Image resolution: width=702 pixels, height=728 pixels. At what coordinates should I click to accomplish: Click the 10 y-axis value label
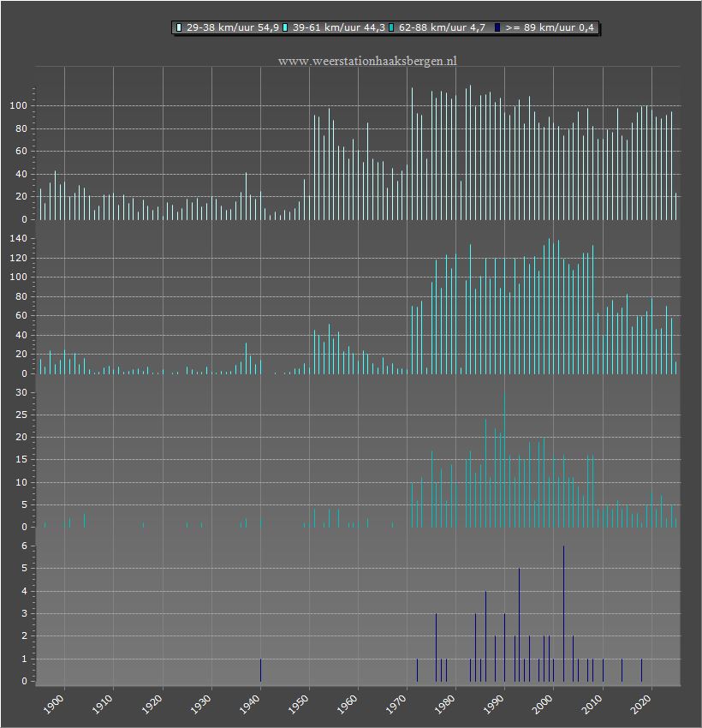[21, 482]
